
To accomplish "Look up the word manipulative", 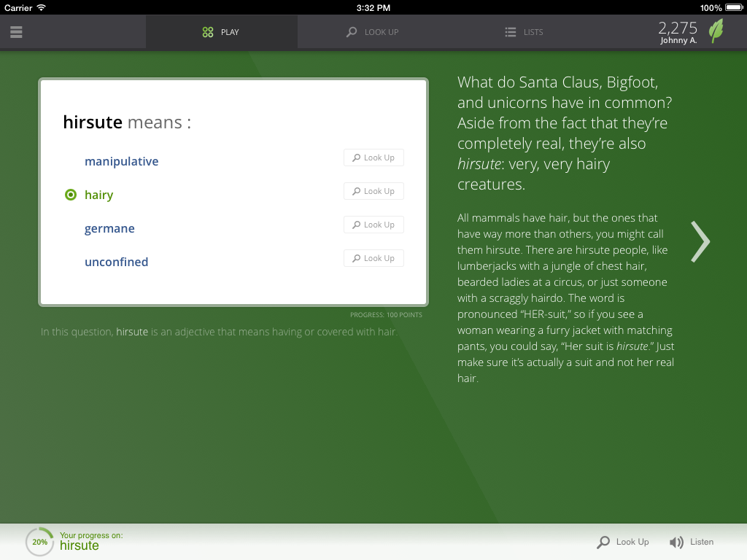I will tap(373, 157).
